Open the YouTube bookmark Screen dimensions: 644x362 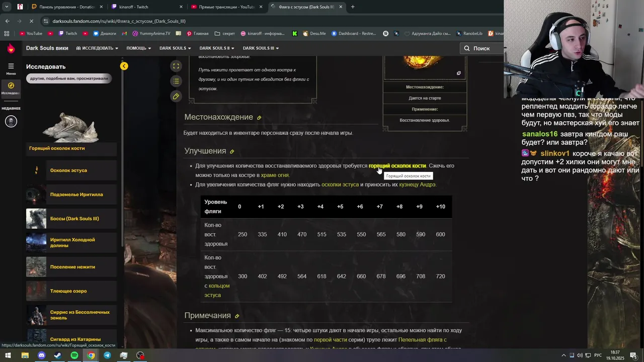pos(31,34)
